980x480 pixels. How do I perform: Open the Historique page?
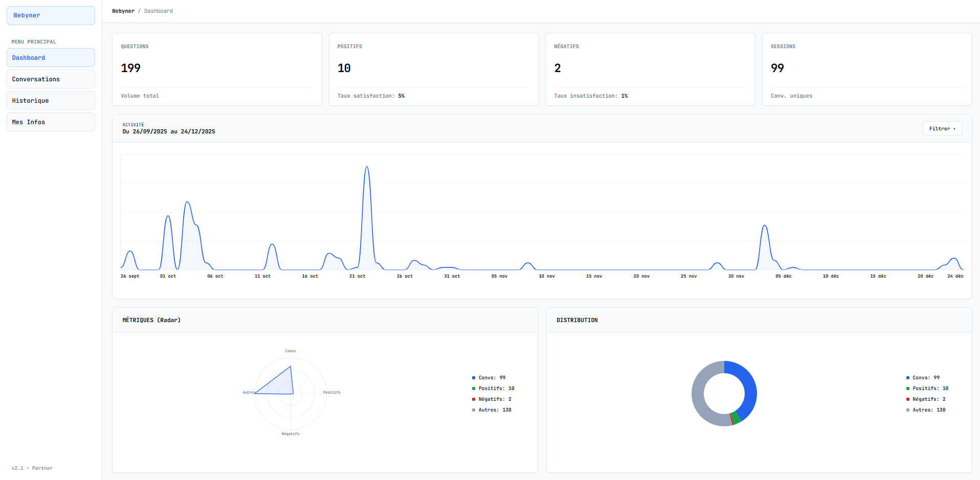(x=50, y=100)
